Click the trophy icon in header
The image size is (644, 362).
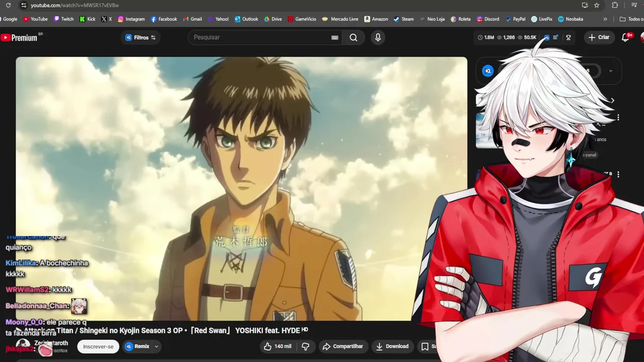(569, 38)
